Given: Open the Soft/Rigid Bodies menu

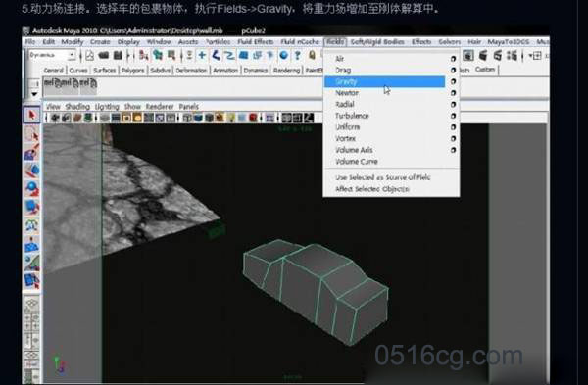Looking at the screenshot, I should (377, 41).
